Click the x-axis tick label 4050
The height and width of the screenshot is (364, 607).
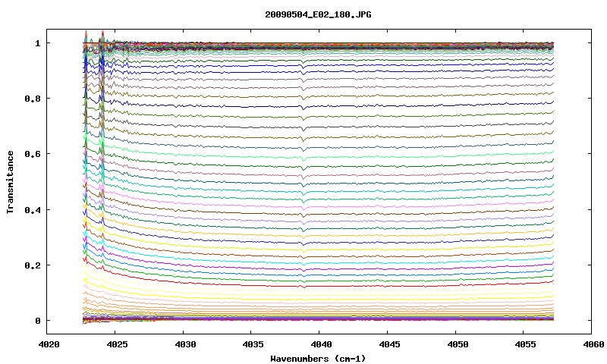[x=458, y=344]
